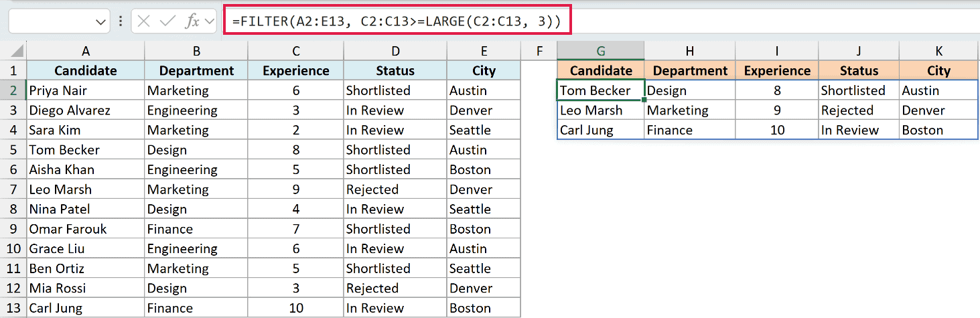980x318 pixels.
Task: Click the Select All corner triangle
Action: click(17, 52)
